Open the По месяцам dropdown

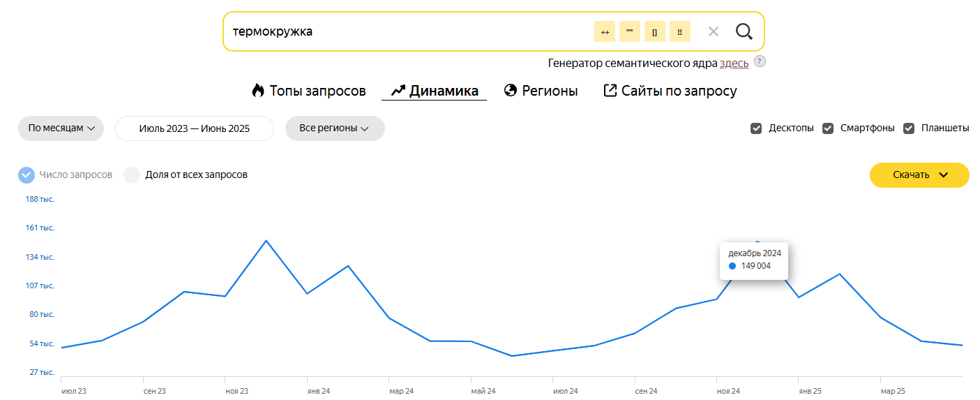pyautogui.click(x=61, y=128)
